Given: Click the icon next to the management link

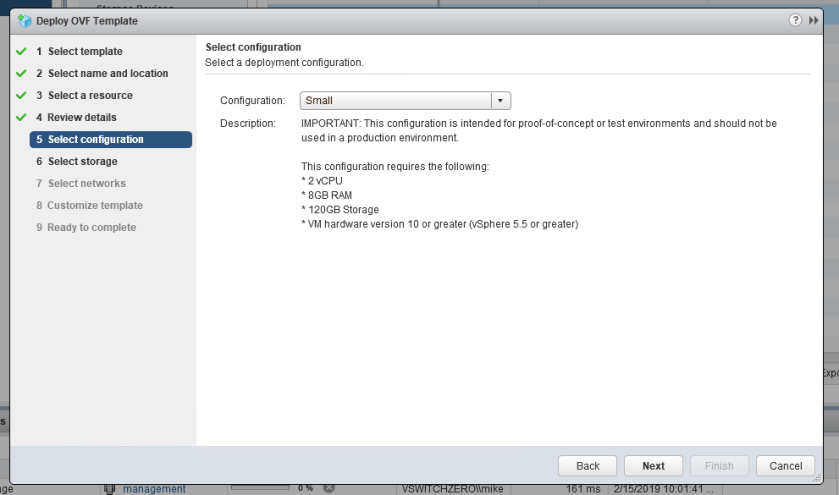Looking at the screenshot, I should coord(109,489).
